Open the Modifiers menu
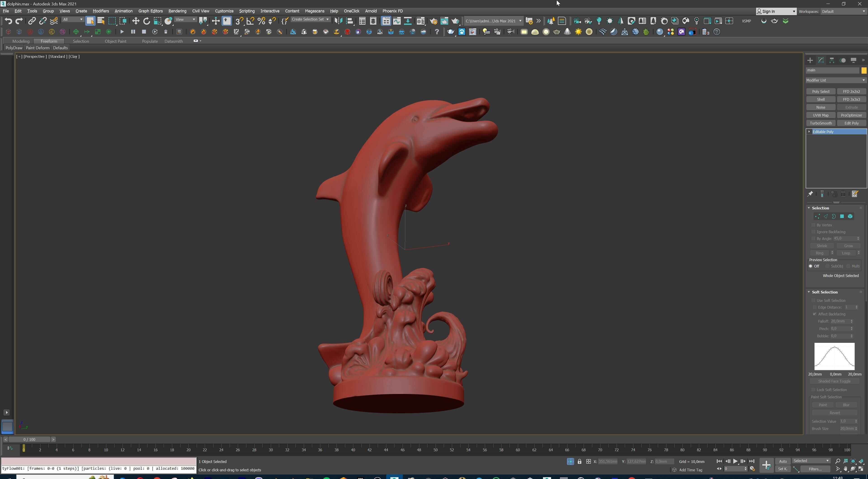The image size is (868, 479). pyautogui.click(x=101, y=11)
